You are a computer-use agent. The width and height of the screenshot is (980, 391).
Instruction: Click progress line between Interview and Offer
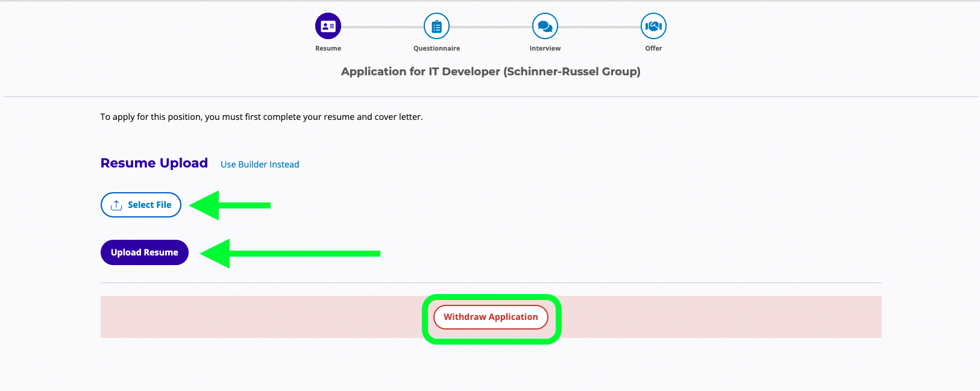click(x=599, y=27)
